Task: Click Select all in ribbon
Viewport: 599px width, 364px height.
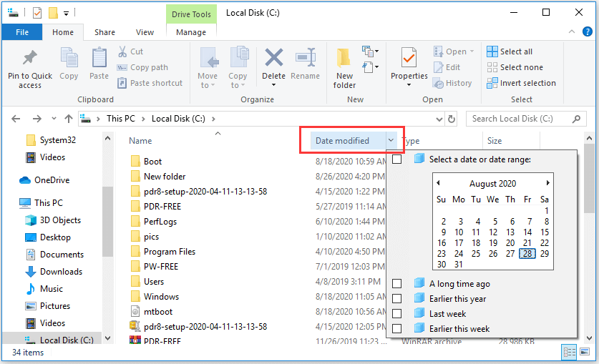Action: pos(510,51)
